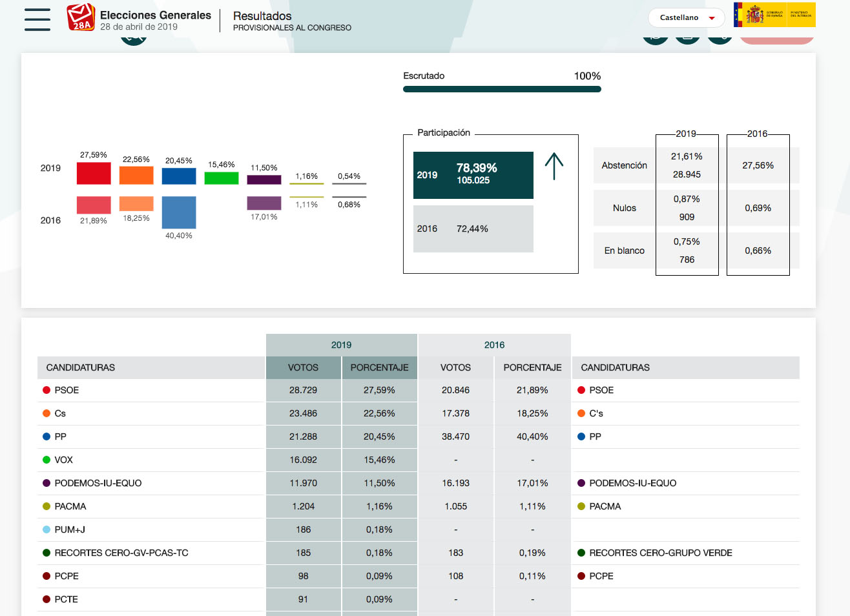The width and height of the screenshot is (850, 616).
Task: Click the light blue dot beside PUM+J
Action: click(47, 529)
